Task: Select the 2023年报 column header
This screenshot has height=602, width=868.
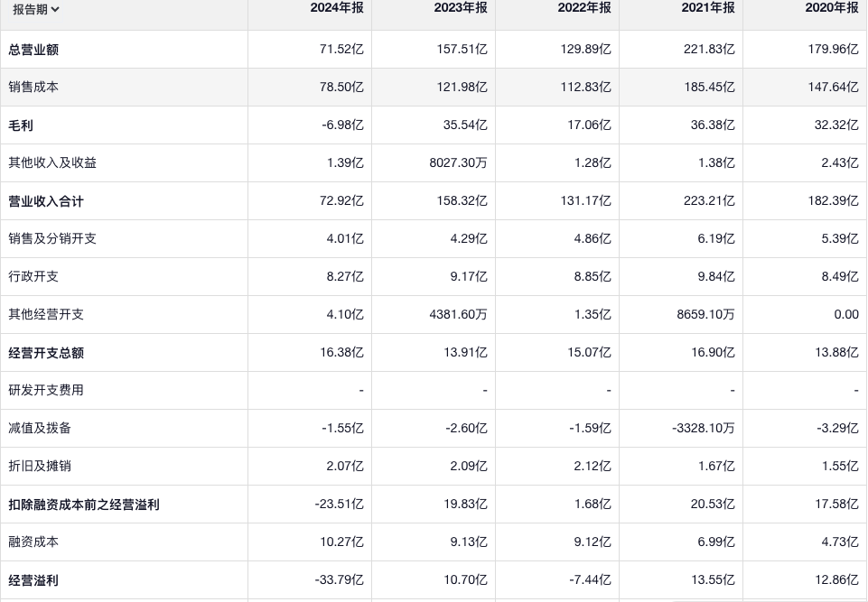Action: click(461, 8)
